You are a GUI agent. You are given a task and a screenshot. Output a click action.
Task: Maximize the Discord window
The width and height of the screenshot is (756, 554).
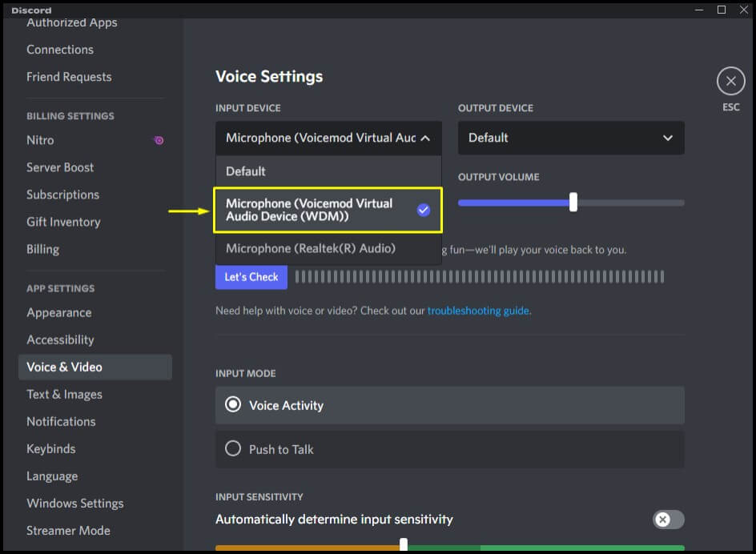[x=722, y=10]
